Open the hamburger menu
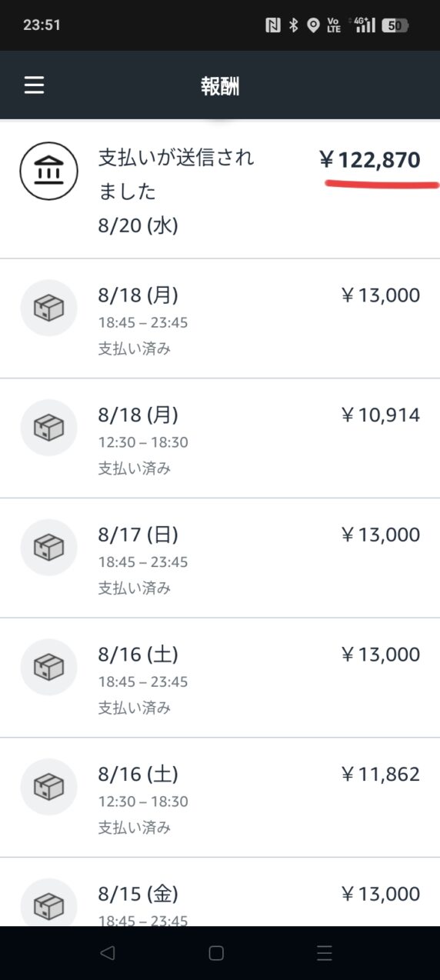The image size is (440, 980). click(34, 85)
